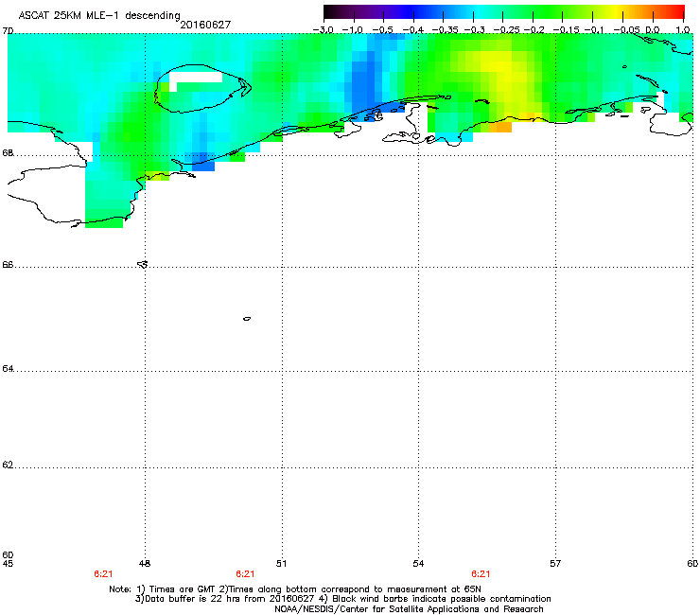Select the latitude label 62

(x=8, y=465)
